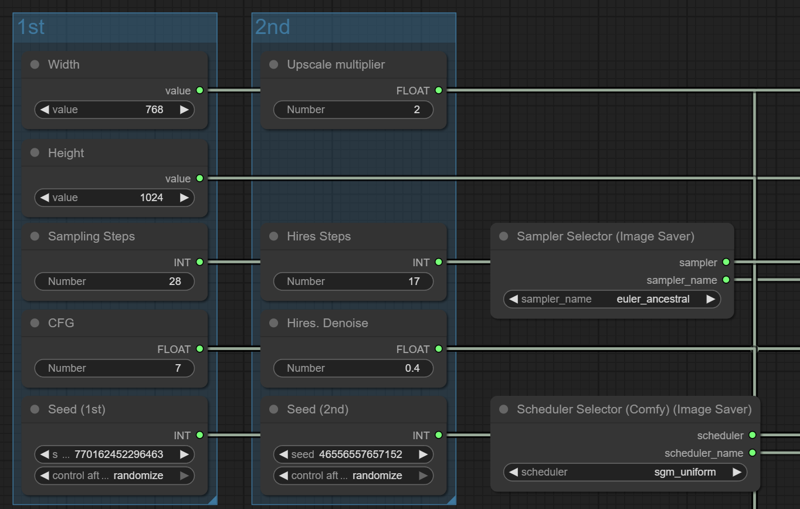Edit Seed (1st) field 770162452296463

(x=114, y=454)
